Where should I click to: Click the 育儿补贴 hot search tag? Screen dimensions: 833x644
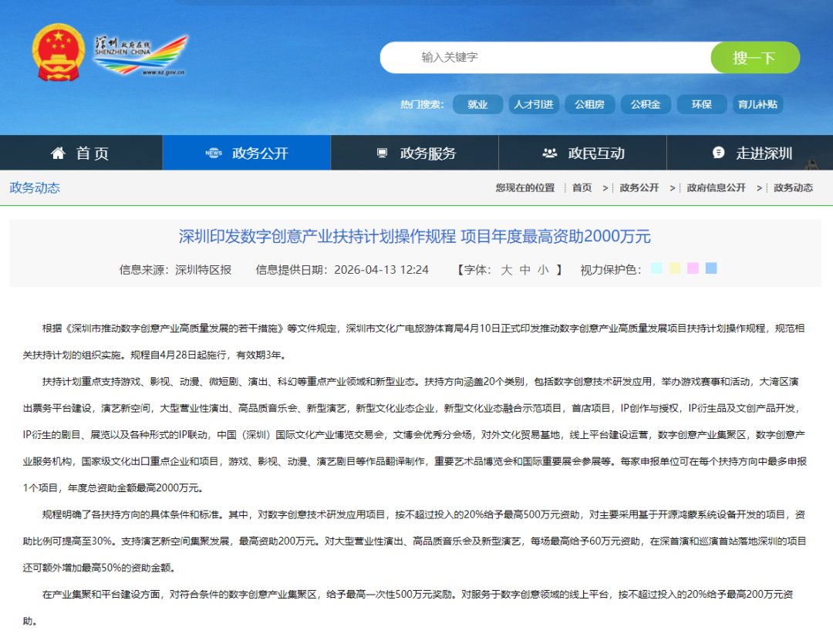coord(757,104)
